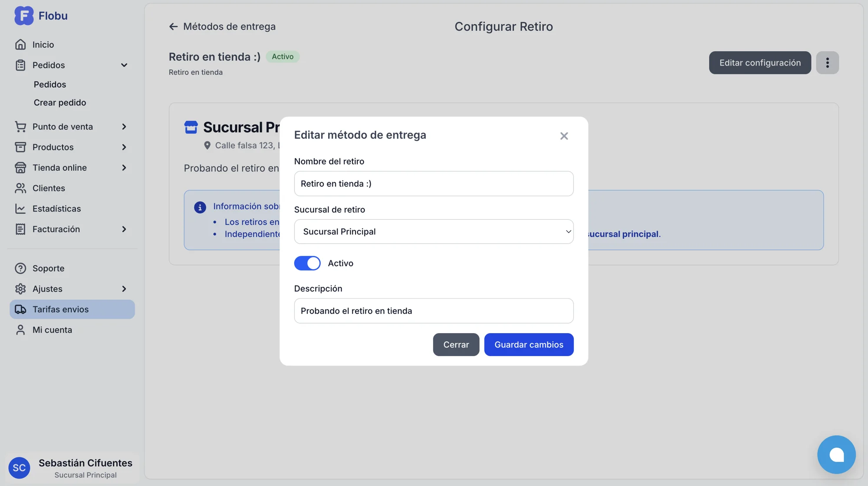Click the three-dot more options button
Screen dimensions: 868x486
point(827,63)
